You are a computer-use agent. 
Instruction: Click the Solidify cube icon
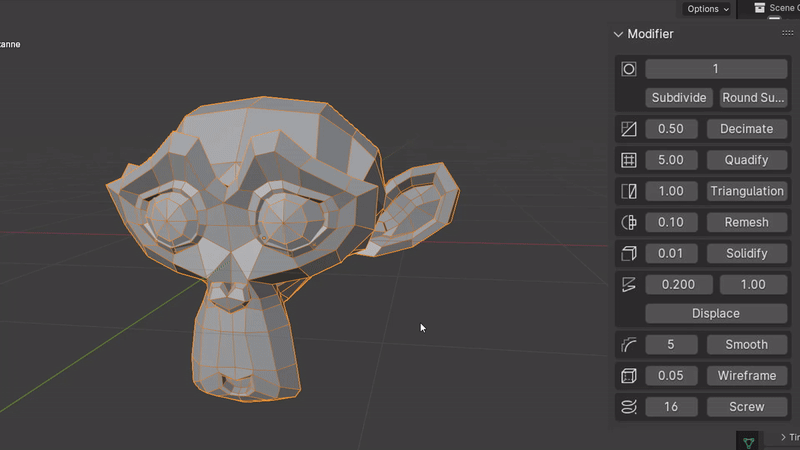pos(629,253)
